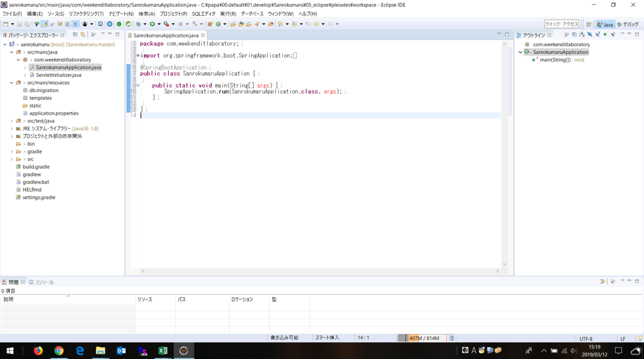This screenshot has height=359, width=644.
Task: Activate the Java perspective button
Action: (x=606, y=24)
